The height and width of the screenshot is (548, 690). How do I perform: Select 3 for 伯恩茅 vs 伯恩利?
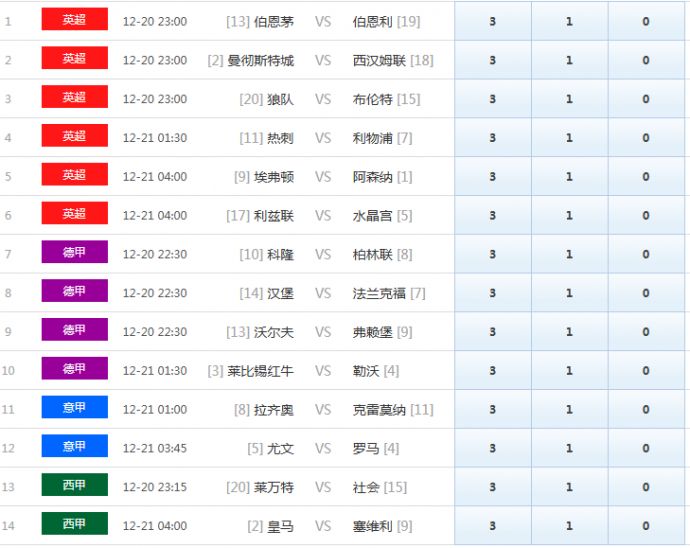click(493, 21)
